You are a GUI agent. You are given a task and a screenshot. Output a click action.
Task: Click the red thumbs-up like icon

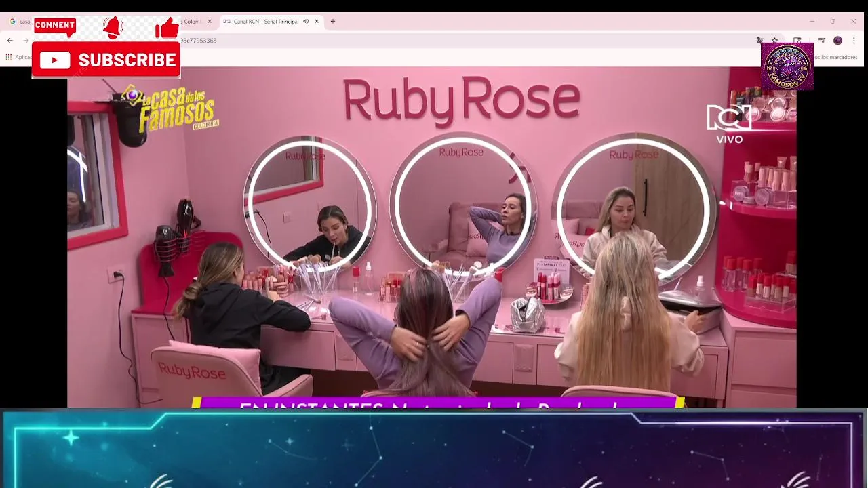coord(167,28)
